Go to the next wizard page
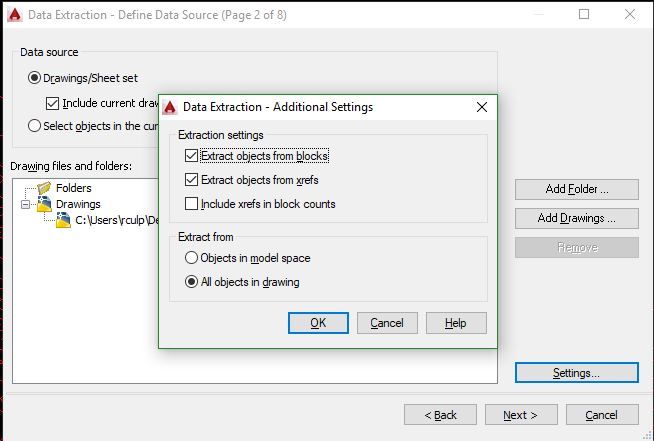The image size is (654, 441). pos(521,415)
